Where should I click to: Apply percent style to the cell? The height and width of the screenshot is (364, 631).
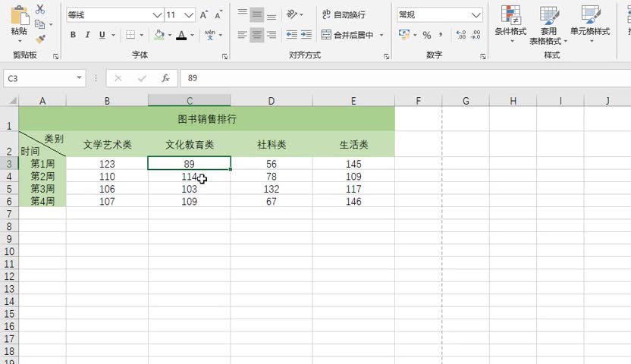tap(427, 35)
